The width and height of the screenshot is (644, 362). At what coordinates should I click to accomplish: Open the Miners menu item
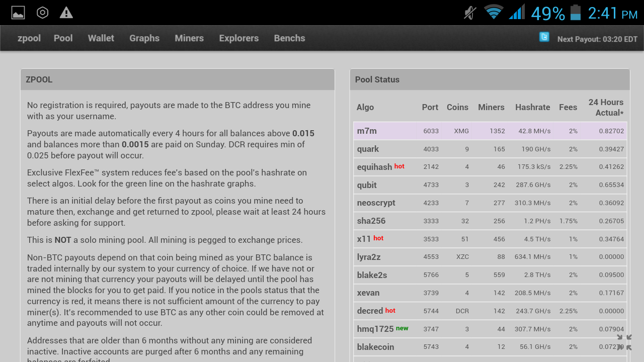[189, 38]
